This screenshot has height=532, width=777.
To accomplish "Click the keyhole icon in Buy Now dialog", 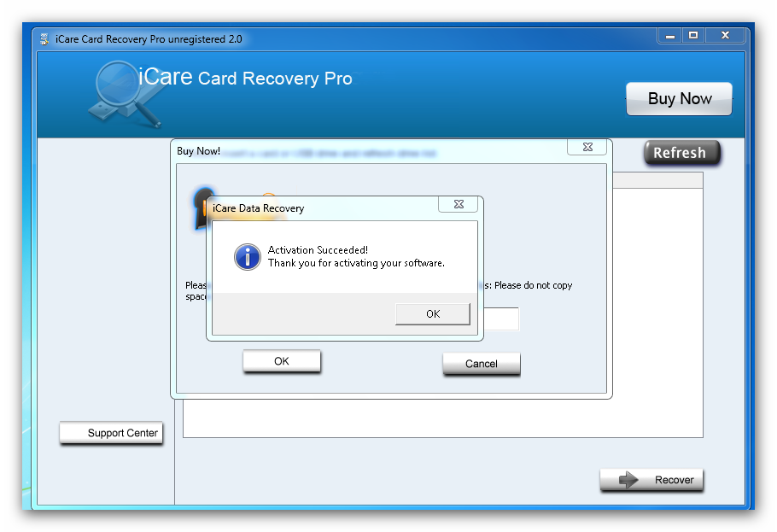I will point(200,208).
